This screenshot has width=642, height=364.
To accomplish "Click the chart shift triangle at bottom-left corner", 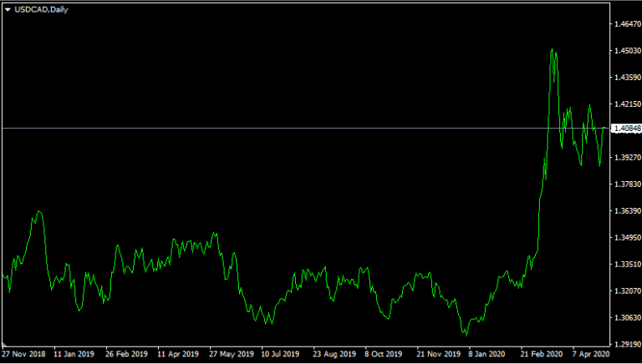I will click(x=5, y=343).
